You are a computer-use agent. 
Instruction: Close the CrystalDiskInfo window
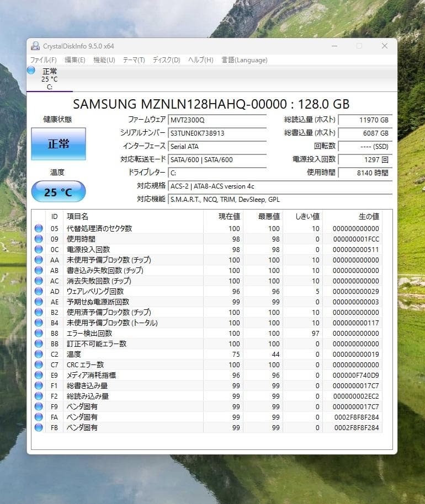[385, 46]
